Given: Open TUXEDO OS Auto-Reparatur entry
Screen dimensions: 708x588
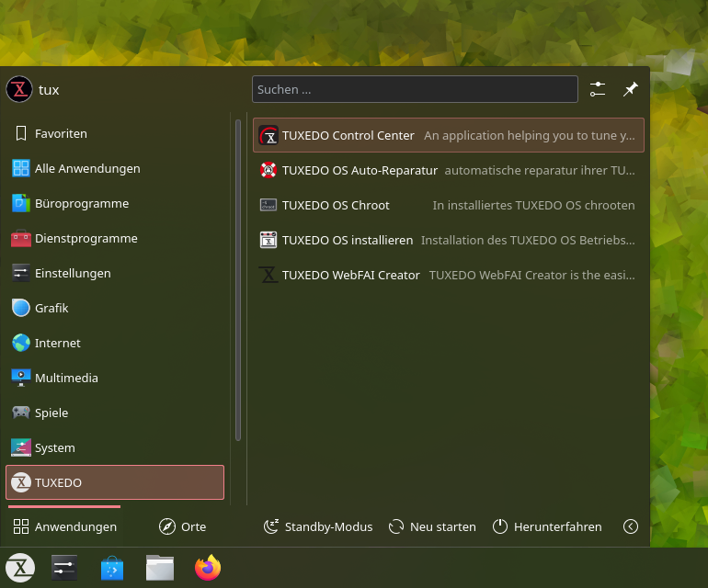Looking at the screenshot, I should click(x=449, y=170).
